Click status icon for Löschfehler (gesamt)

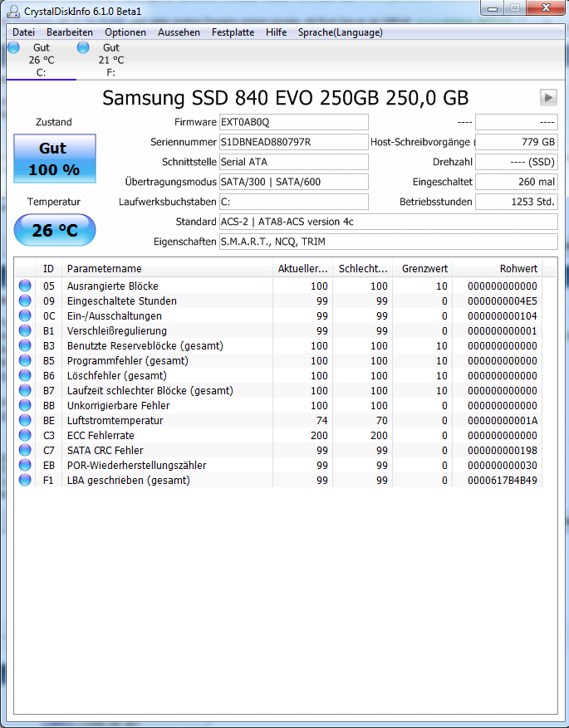click(25, 375)
